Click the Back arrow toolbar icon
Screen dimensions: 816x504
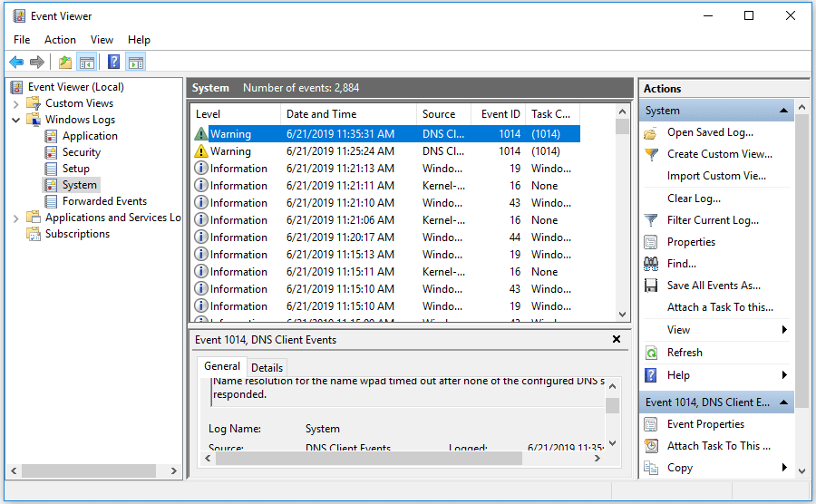coord(16,63)
